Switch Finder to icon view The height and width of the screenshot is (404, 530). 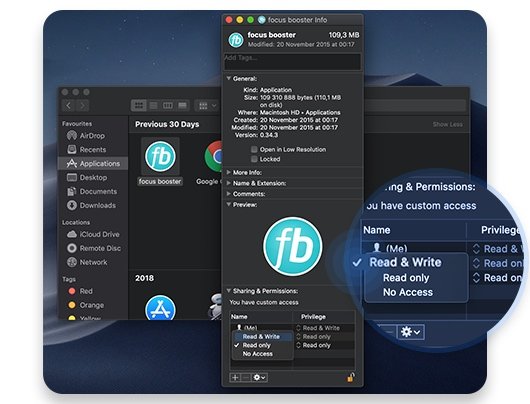pos(139,105)
